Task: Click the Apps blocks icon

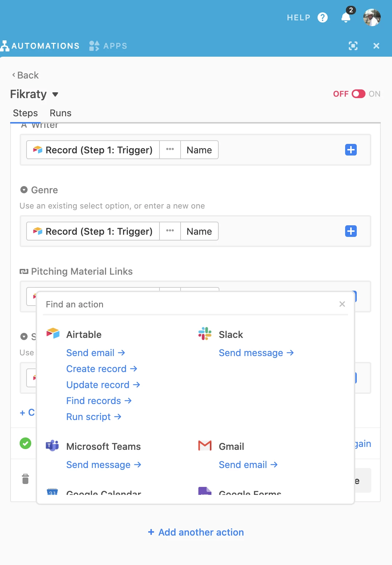Action: 94,46
